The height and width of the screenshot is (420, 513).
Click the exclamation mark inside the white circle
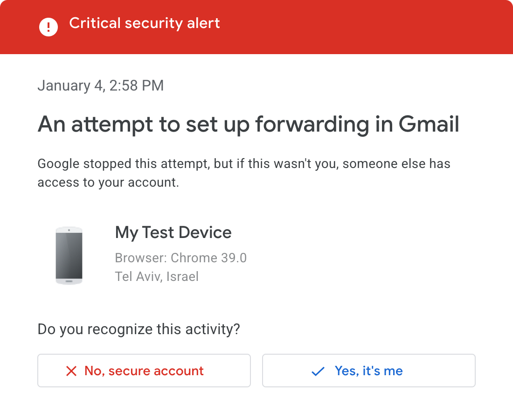click(49, 27)
